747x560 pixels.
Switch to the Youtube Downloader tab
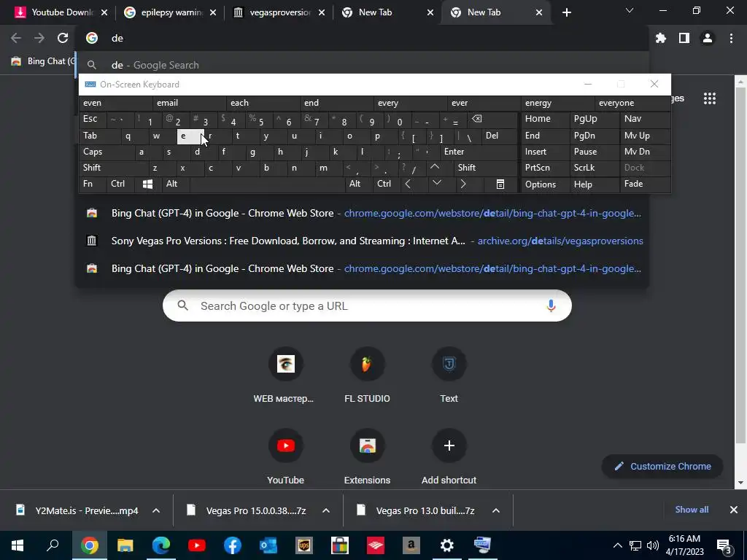(x=61, y=12)
